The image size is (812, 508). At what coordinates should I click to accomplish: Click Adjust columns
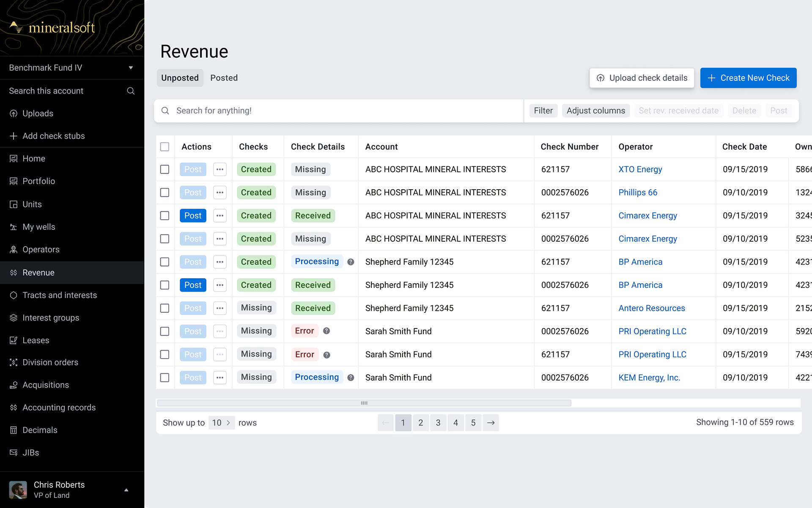[596, 110]
